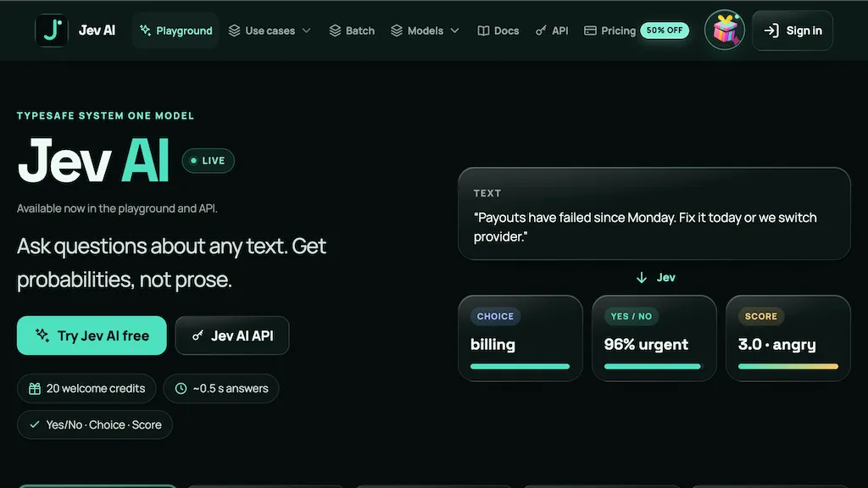Click the Sign in button

point(793,30)
